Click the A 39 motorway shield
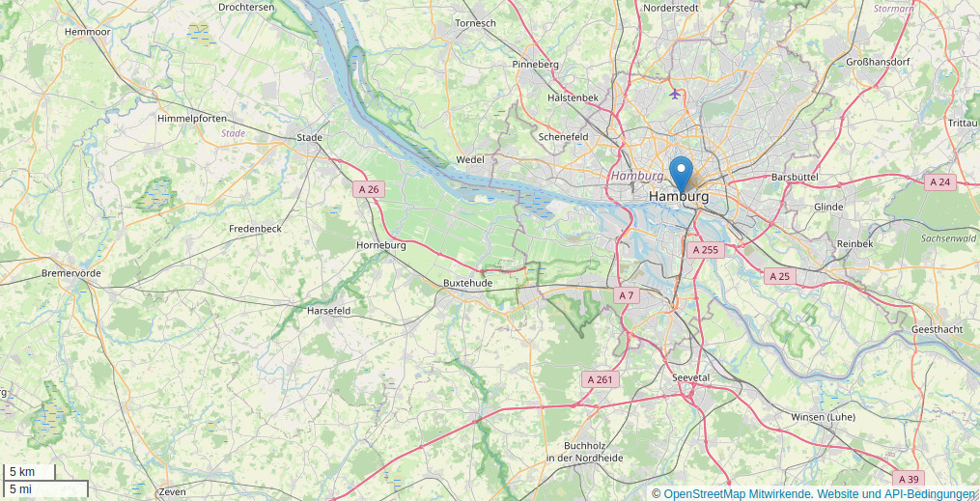980x501 pixels. pyautogui.click(x=908, y=479)
